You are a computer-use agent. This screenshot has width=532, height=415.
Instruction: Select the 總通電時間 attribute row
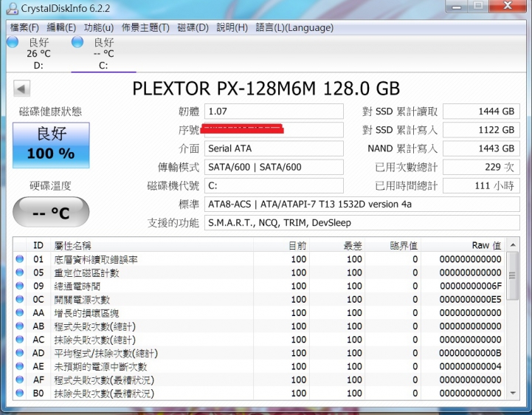[259, 286]
